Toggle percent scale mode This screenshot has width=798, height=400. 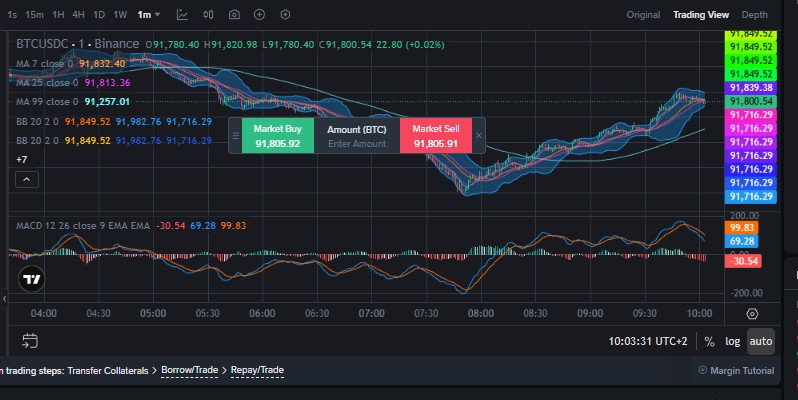click(x=709, y=341)
